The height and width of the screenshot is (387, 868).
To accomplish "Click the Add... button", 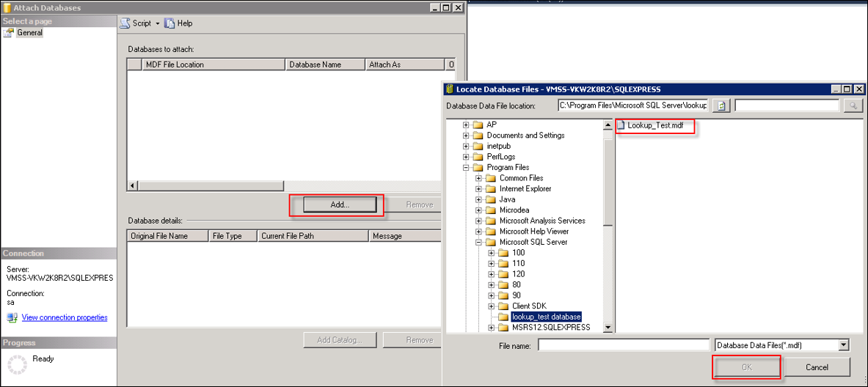I will [340, 204].
